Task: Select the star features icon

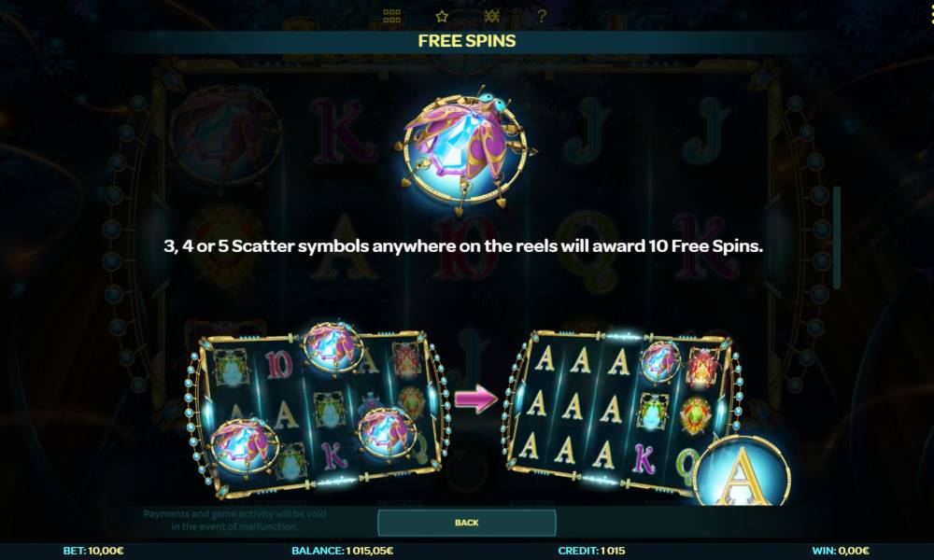Action: point(442,17)
